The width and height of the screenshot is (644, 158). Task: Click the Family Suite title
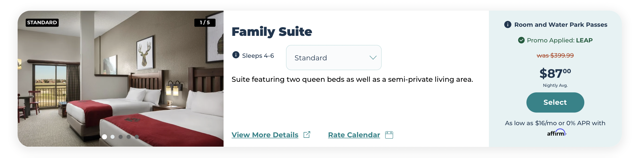272,32
